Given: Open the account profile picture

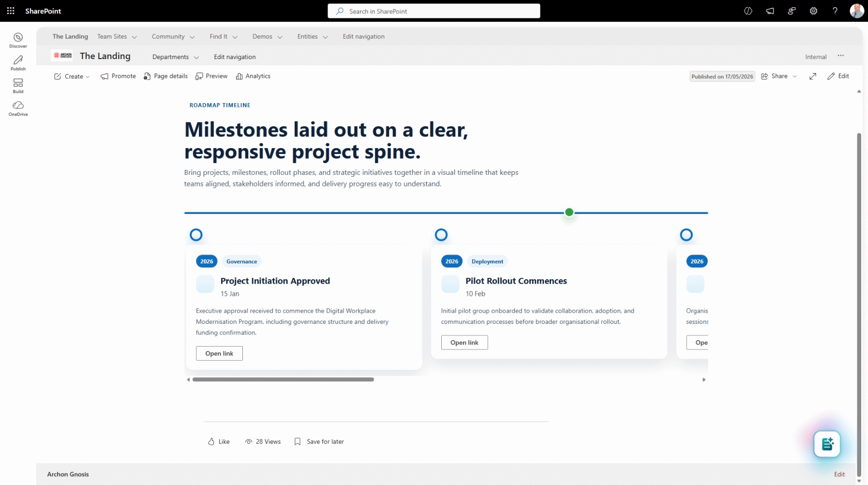Looking at the screenshot, I should click(x=856, y=11).
